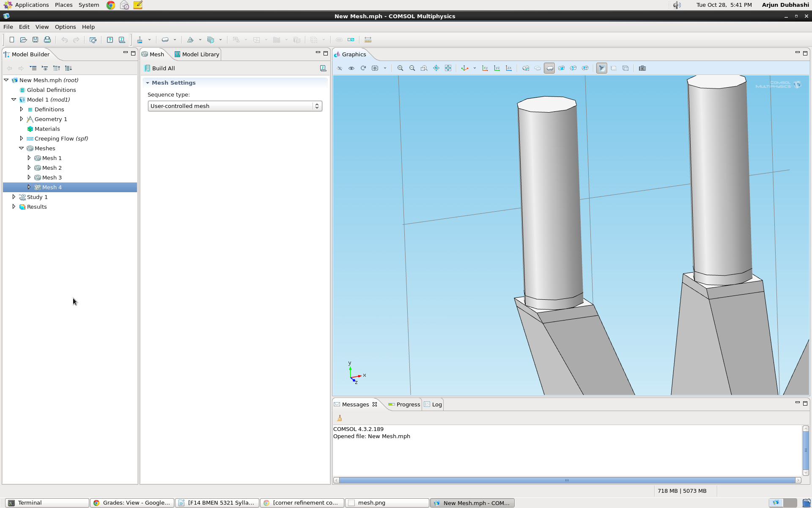This screenshot has height=508, width=812.
Task: Click the Zoom Selected icon in Graphics
Action: 436,68
